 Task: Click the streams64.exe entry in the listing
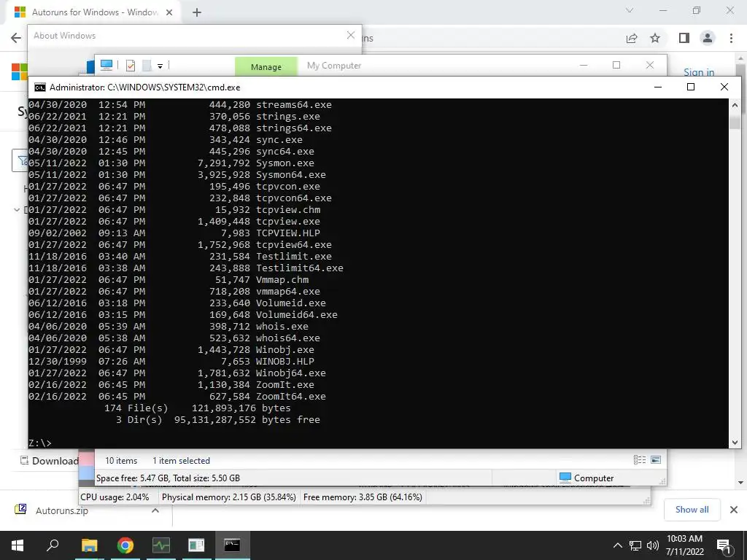293,105
